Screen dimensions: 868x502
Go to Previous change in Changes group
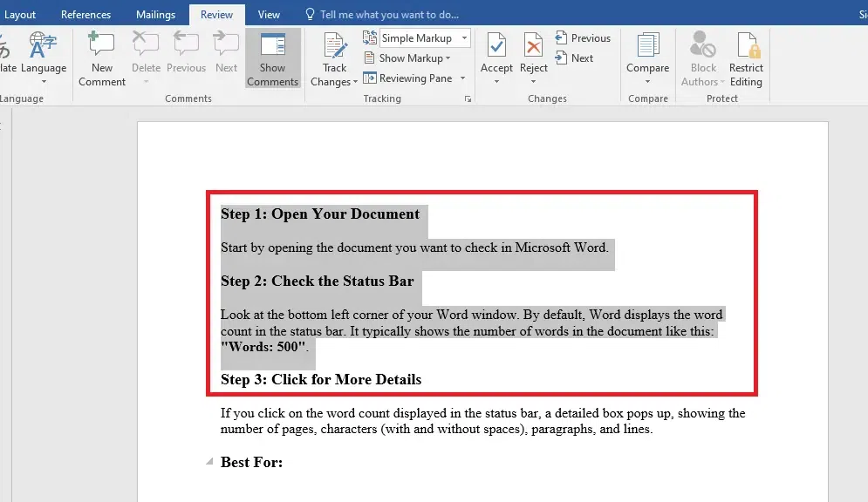tap(583, 37)
